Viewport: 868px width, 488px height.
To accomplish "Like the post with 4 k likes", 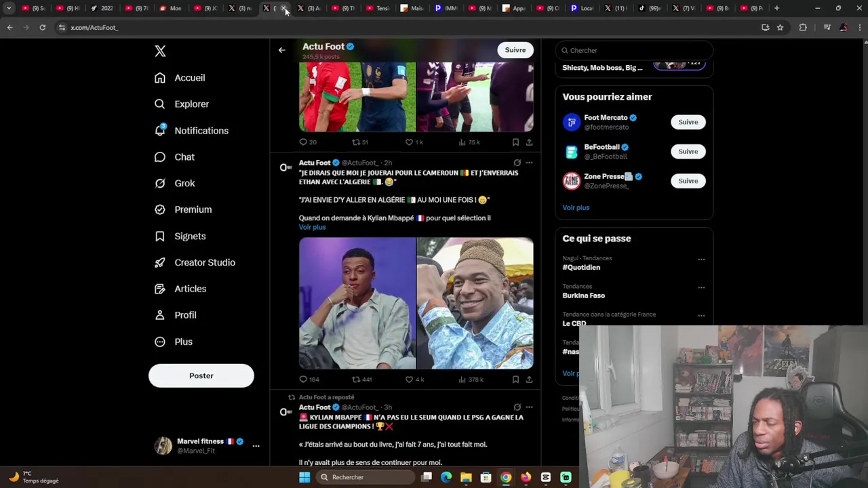I will click(414, 380).
